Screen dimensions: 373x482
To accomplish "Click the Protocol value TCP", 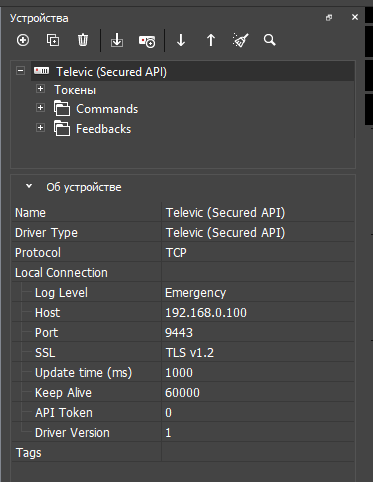I will point(258,253).
